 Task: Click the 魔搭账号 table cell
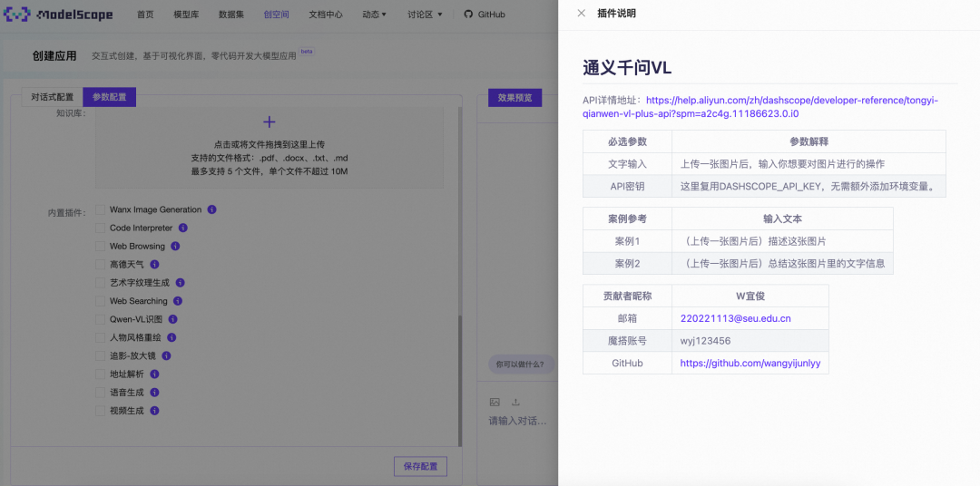pyautogui.click(x=627, y=340)
